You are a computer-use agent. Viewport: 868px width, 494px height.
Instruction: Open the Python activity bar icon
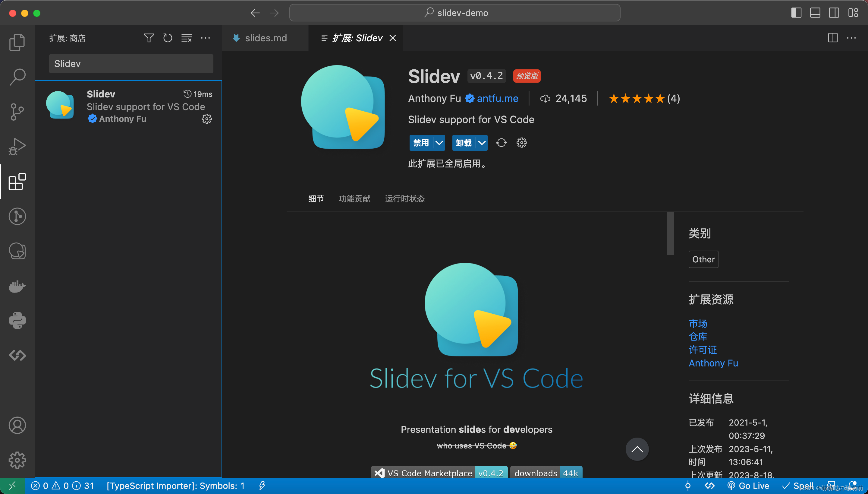point(17,321)
